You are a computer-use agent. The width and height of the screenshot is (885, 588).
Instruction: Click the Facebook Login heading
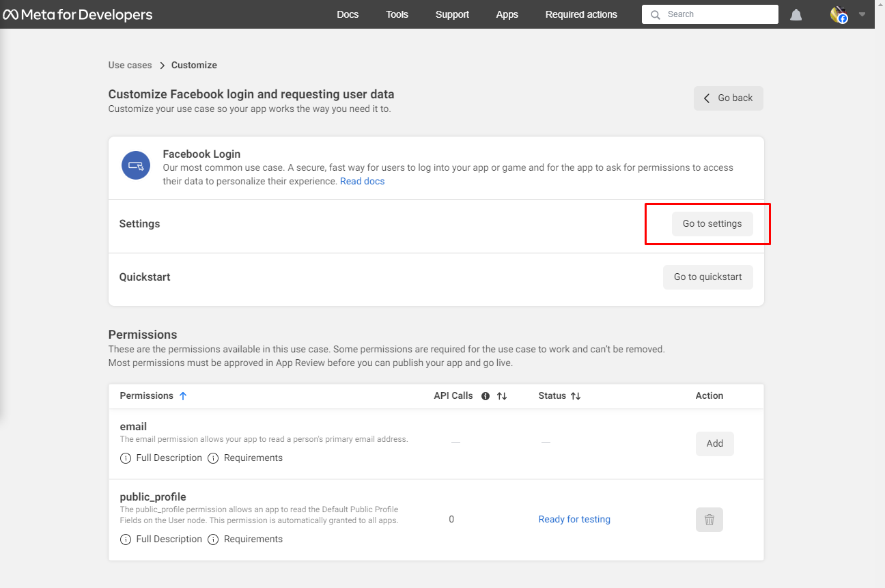(x=201, y=154)
